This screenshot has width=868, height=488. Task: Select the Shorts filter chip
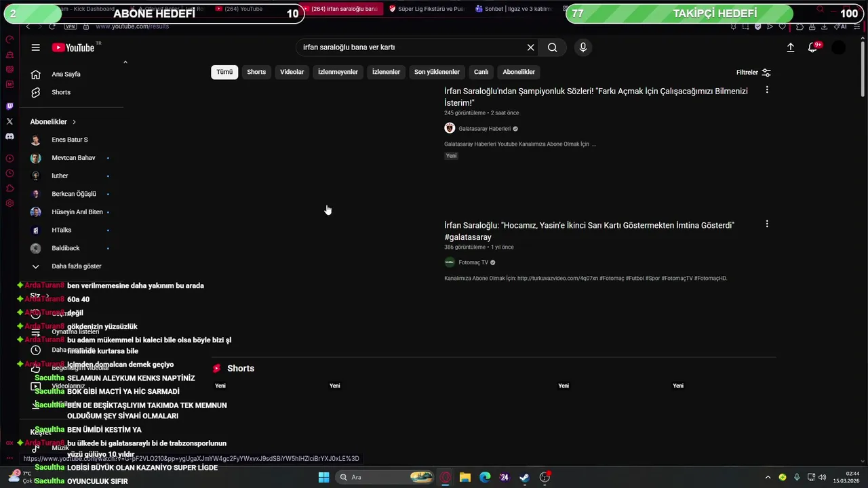pos(256,72)
